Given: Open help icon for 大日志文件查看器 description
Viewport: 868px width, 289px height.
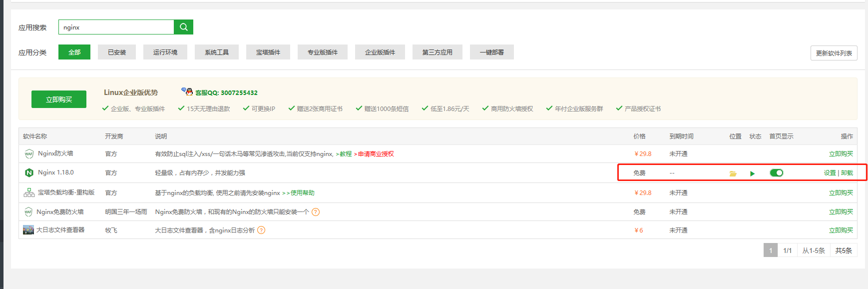Looking at the screenshot, I should 261,230.
